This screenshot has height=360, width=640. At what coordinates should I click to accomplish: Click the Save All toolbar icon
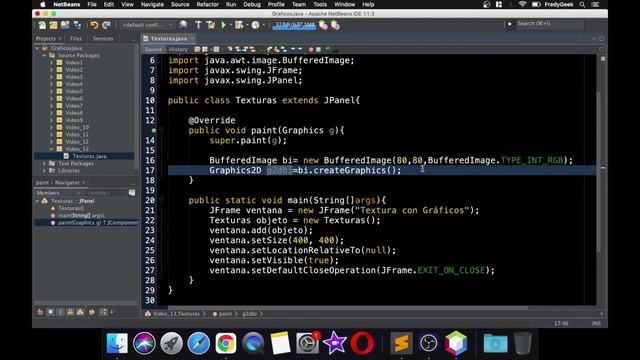pyautogui.click(x=77, y=25)
